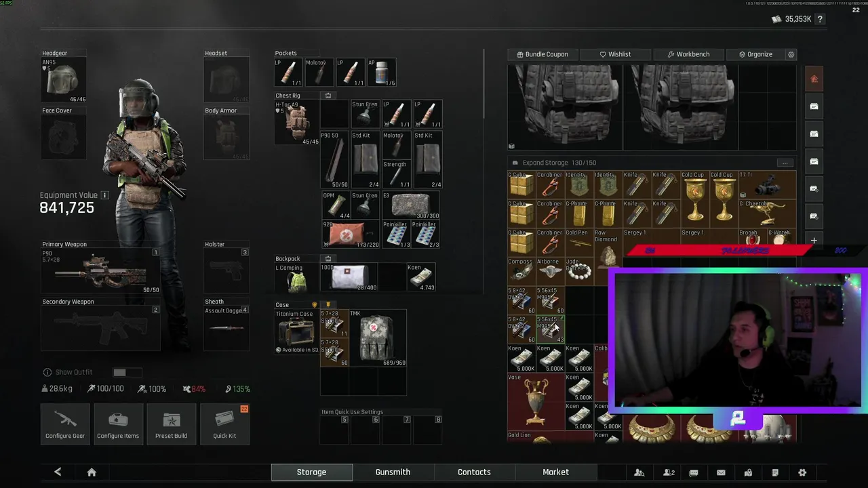This screenshot has width=868, height=488.
Task: Open the settings gear in bottom bar
Action: pos(802,472)
